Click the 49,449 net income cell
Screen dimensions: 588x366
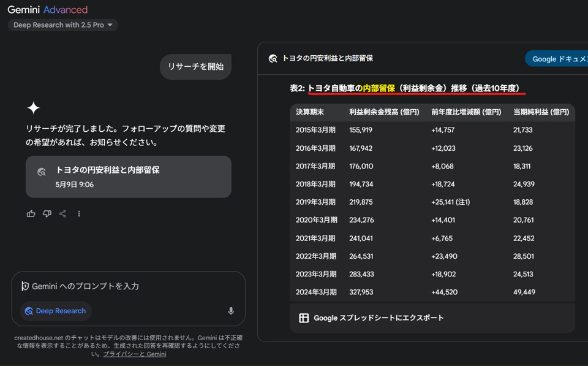524,292
